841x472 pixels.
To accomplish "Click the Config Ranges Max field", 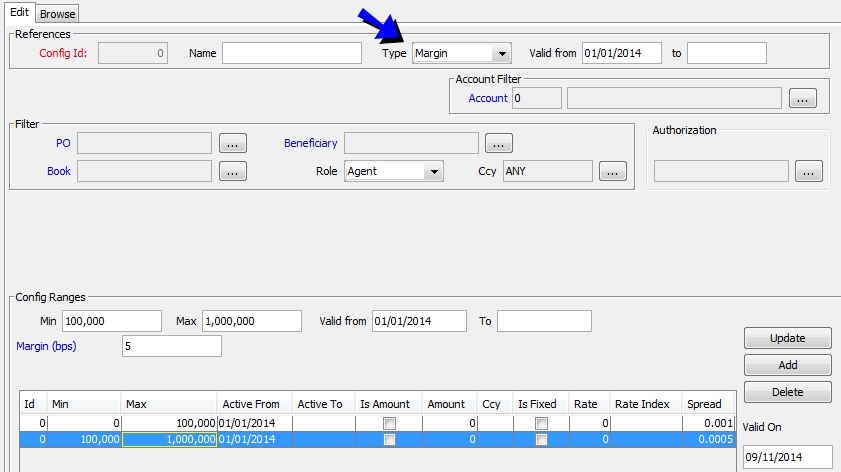I will click(x=252, y=321).
